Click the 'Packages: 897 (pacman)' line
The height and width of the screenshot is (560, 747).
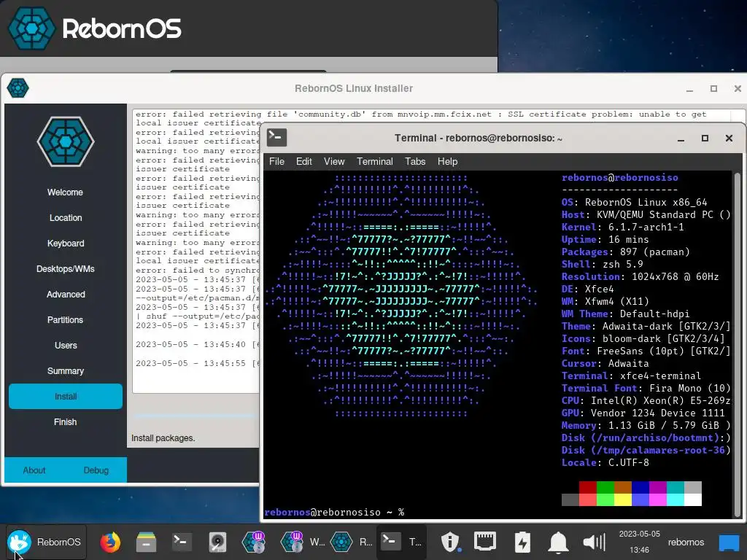pyautogui.click(x=625, y=252)
